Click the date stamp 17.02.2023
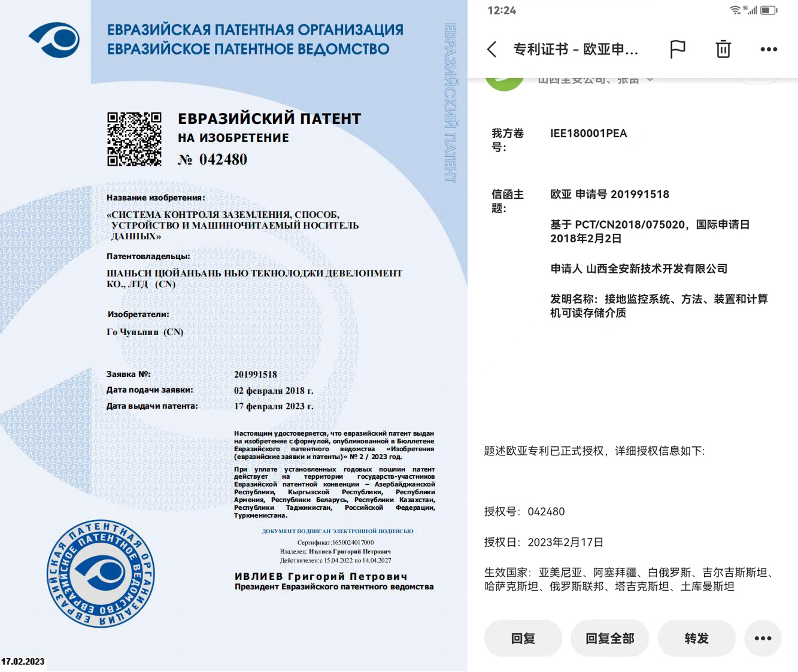This screenshot has width=798, height=672. tap(23, 661)
